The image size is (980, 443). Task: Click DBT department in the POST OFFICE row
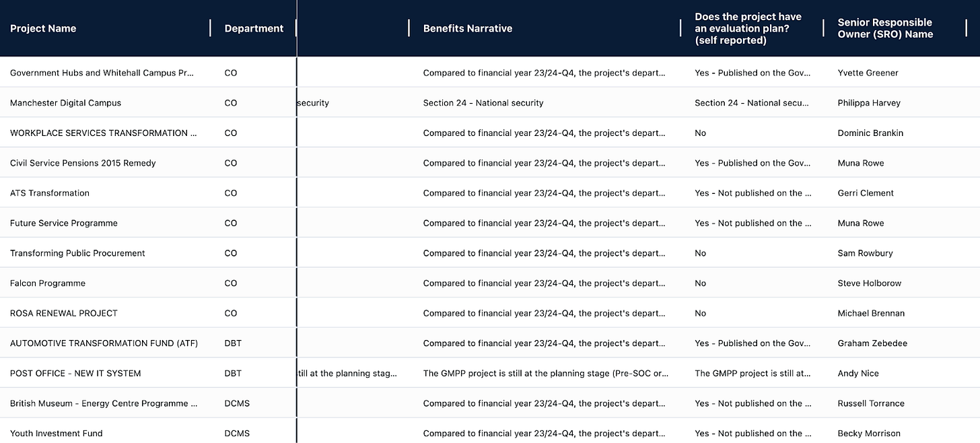click(x=233, y=373)
